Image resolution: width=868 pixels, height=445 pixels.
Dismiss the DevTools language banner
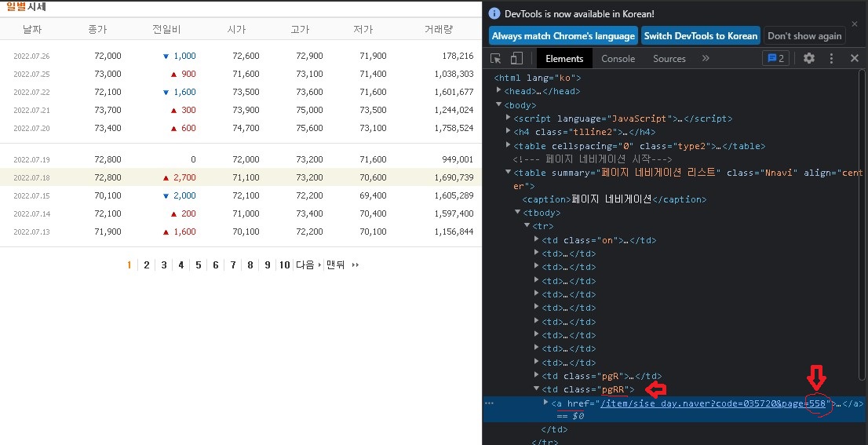pos(855,24)
